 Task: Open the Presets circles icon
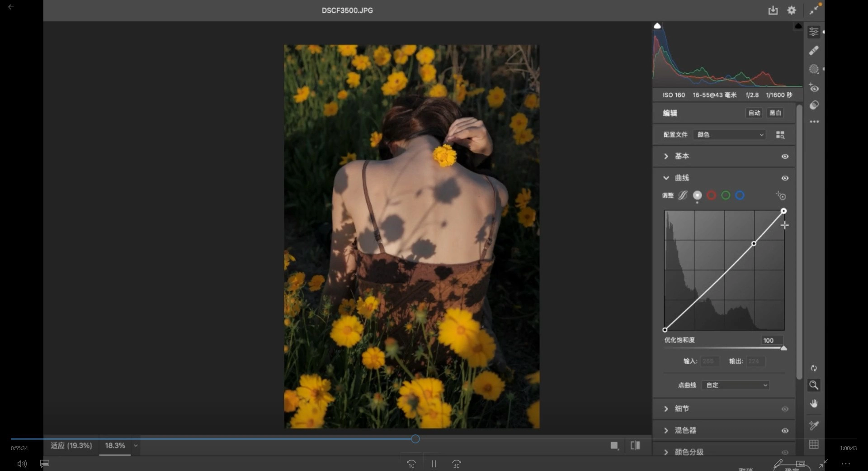point(814,105)
